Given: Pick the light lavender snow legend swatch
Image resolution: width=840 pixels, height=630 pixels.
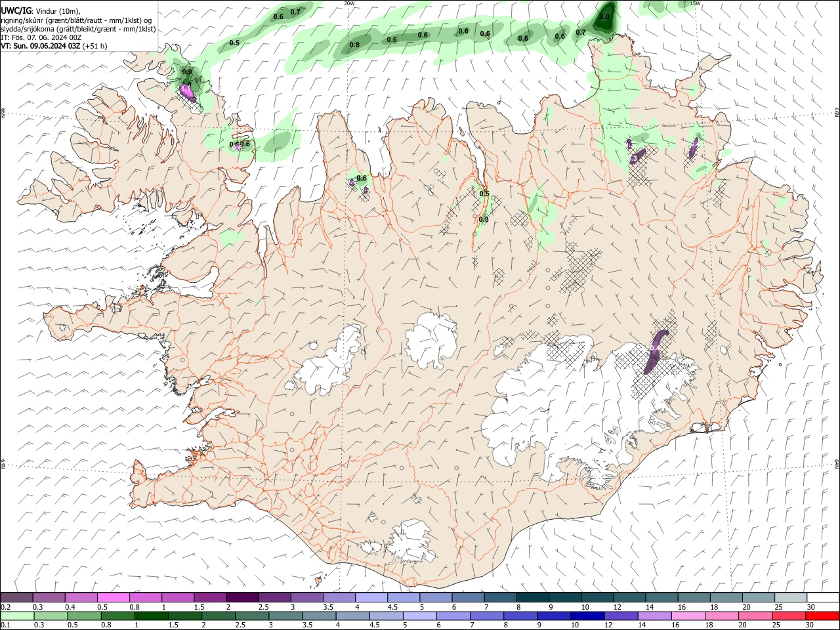Looking at the screenshot, I should [x=371, y=598].
